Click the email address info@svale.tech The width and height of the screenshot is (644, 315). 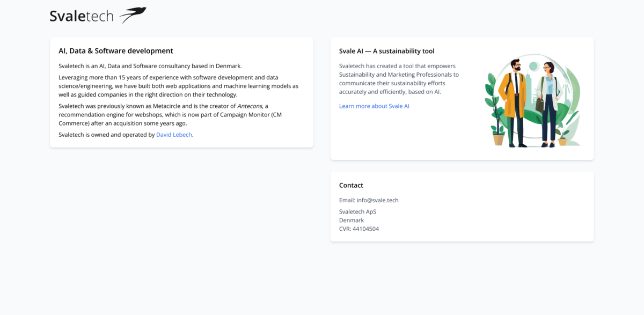pos(379,200)
